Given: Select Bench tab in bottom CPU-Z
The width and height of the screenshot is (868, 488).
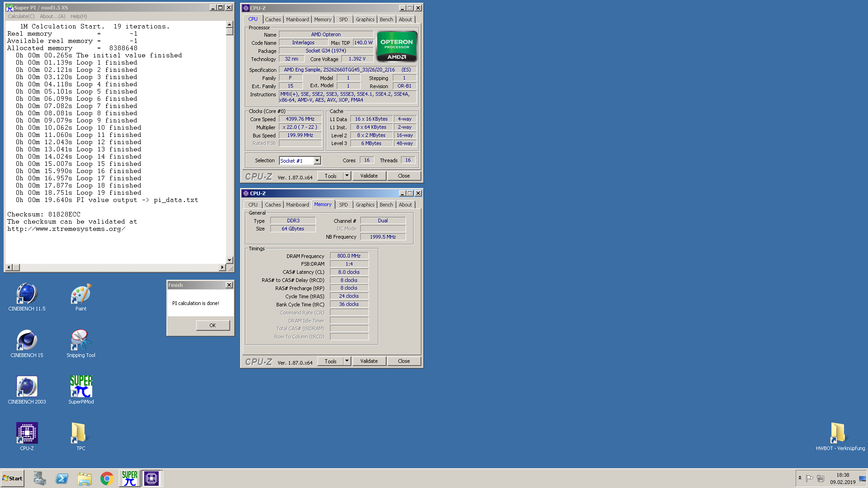Looking at the screenshot, I should coord(386,205).
